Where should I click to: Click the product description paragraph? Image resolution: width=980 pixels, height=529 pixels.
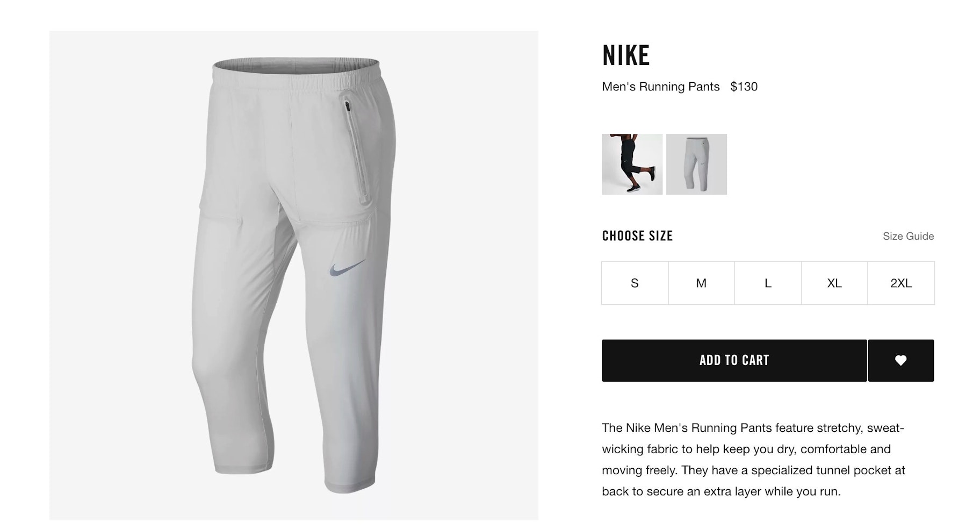[753, 460]
